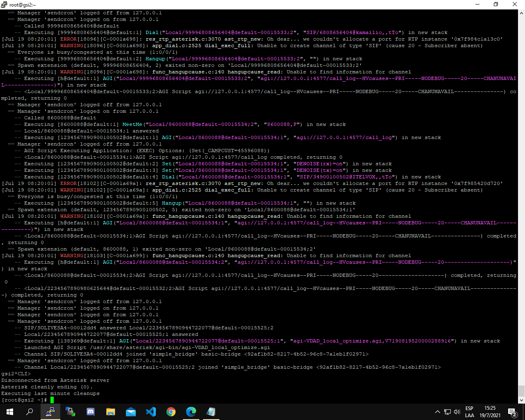Open the notification center with 2 alerts
525x420 pixels.
click(512, 412)
